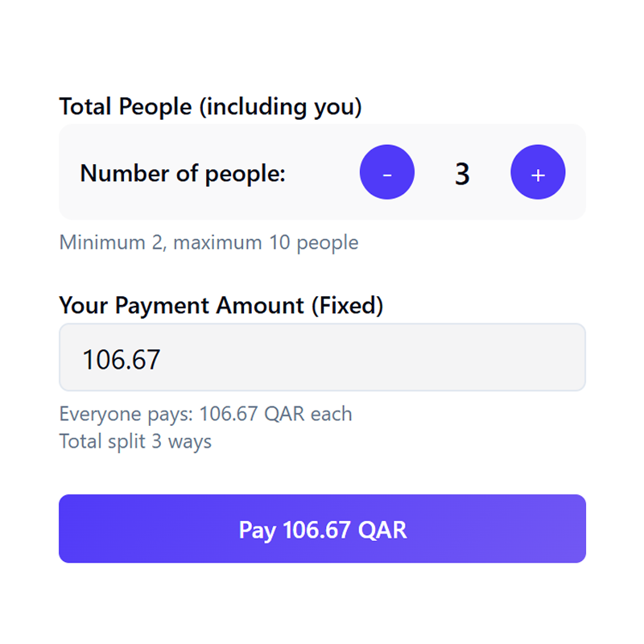Click the Minimum 2, maximum 10 people hint
This screenshot has height=644, width=644.
208,242
